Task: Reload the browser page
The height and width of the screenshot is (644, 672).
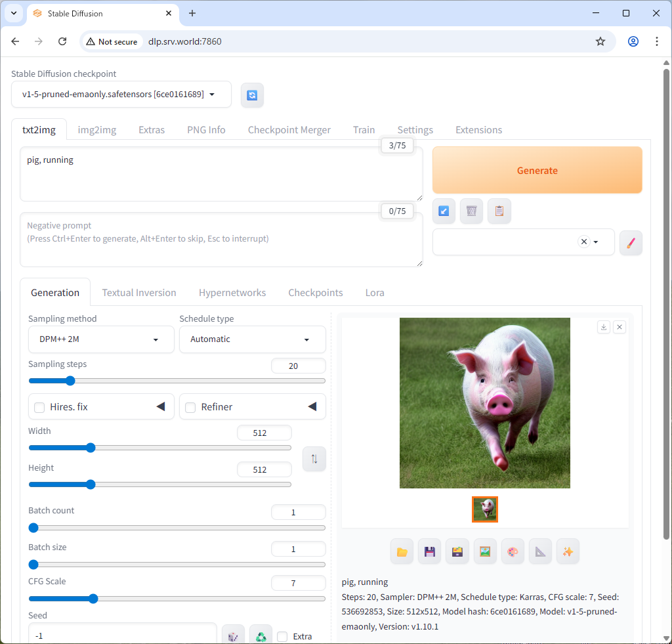Action: (x=62, y=41)
